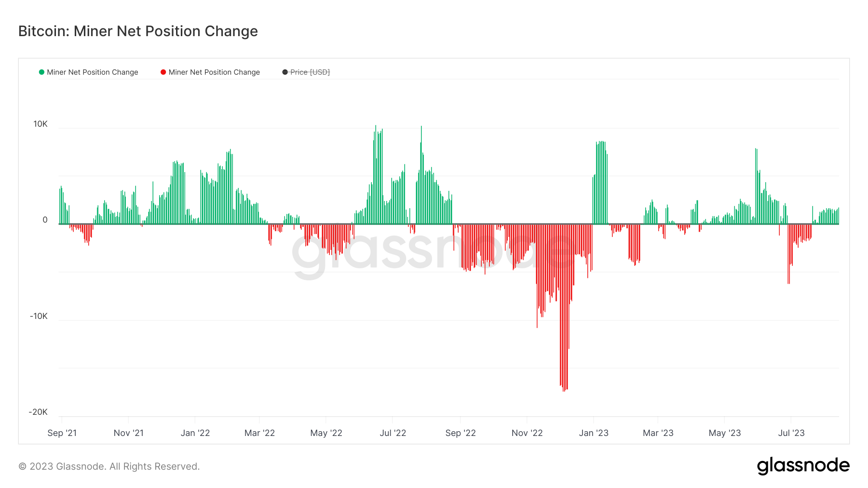Image resolution: width=868 pixels, height=488 pixels.
Task: Click the May '23 x-axis label
Action: pyautogui.click(x=725, y=433)
